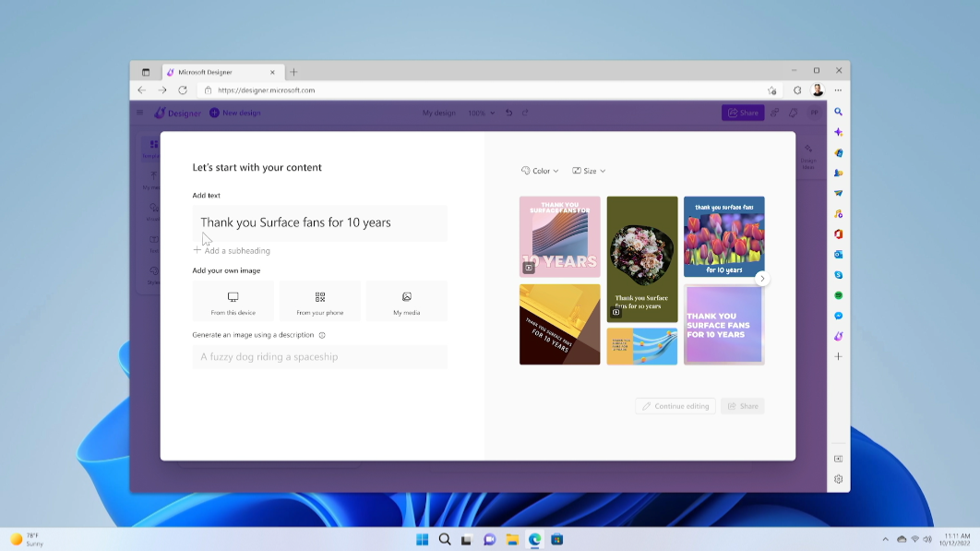Viewport: 980px width, 551px height.
Task: Click the 'Continue editing' button
Action: tap(675, 406)
